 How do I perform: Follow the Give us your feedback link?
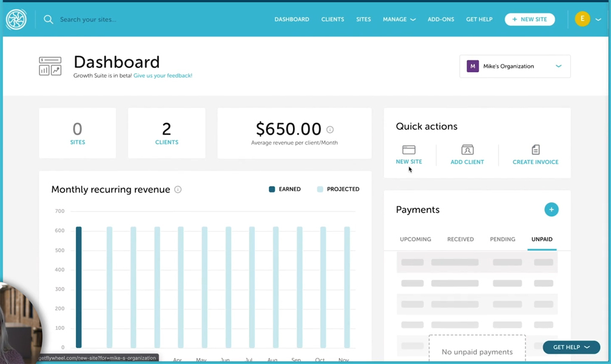click(x=163, y=76)
